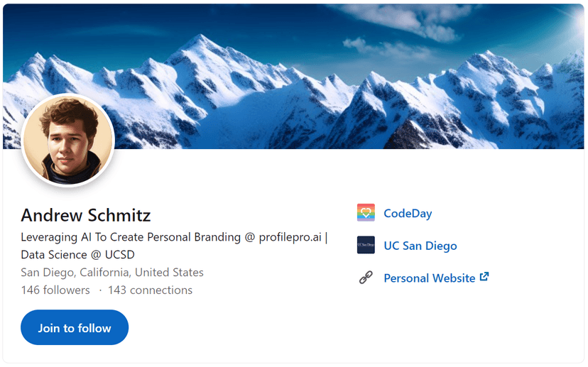The image size is (588, 367).
Task: Open the CodeDay link
Action: tap(408, 213)
